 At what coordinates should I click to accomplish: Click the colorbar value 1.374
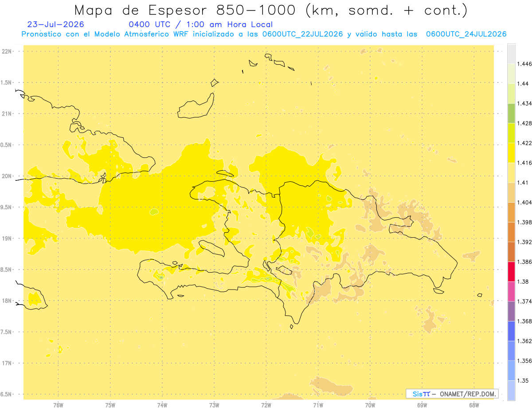click(524, 301)
